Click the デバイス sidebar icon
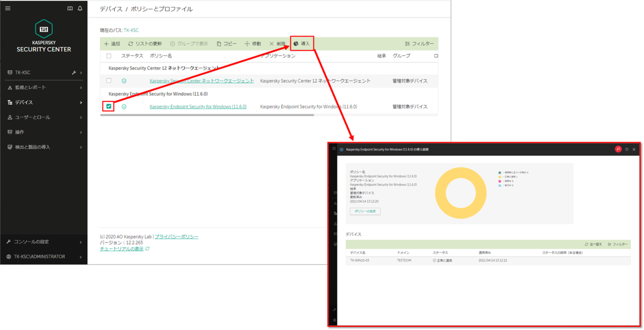The image size is (644, 330). click(10, 102)
